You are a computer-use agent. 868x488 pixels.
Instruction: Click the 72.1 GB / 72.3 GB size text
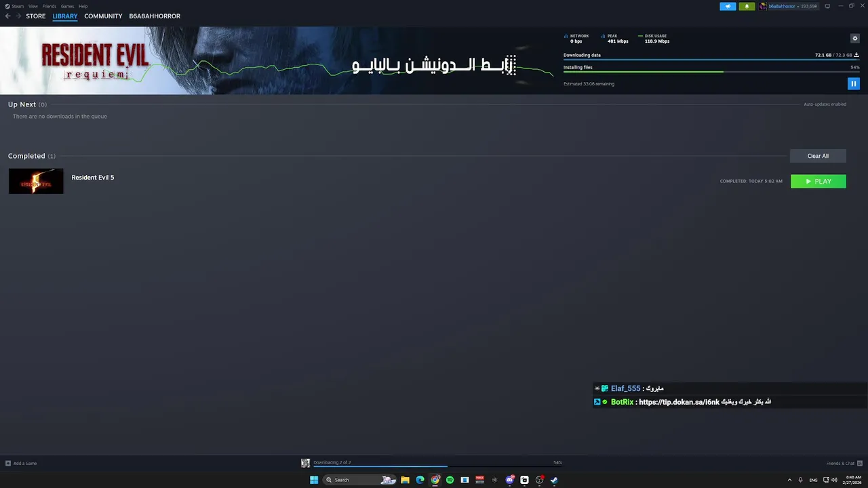(x=833, y=55)
